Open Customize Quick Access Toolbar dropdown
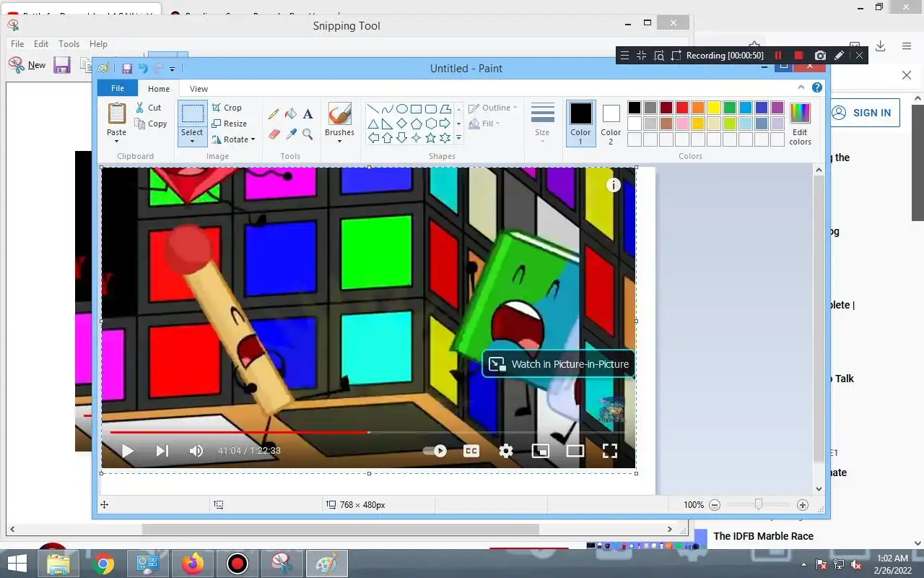 point(172,69)
